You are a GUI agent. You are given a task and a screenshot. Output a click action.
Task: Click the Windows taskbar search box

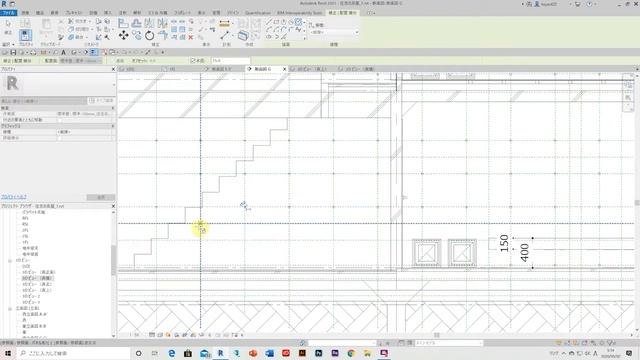click(73, 353)
